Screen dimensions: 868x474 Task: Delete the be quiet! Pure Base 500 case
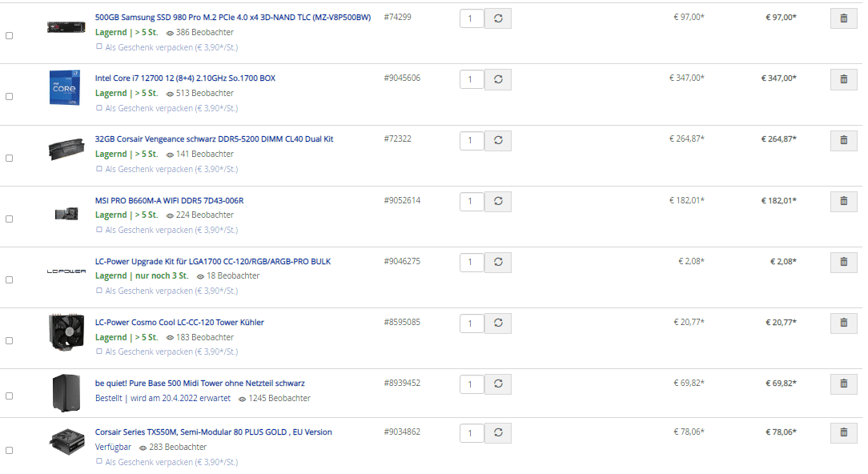pos(843,384)
